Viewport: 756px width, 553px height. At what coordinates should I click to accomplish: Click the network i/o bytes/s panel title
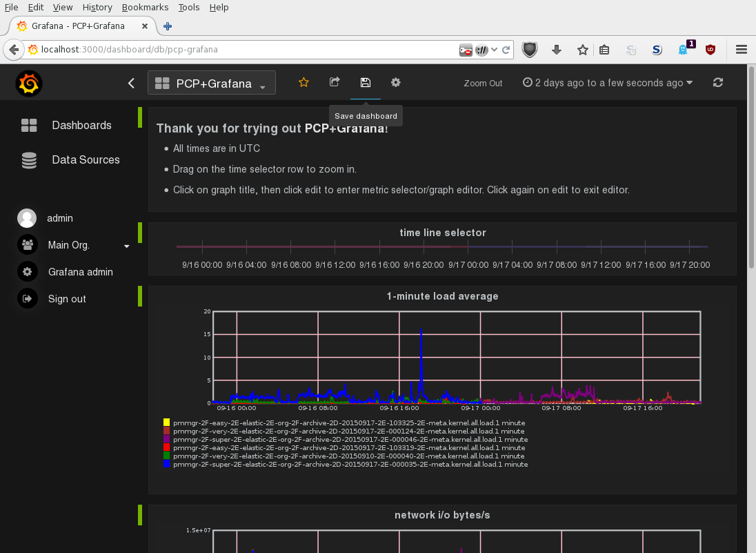click(x=442, y=515)
